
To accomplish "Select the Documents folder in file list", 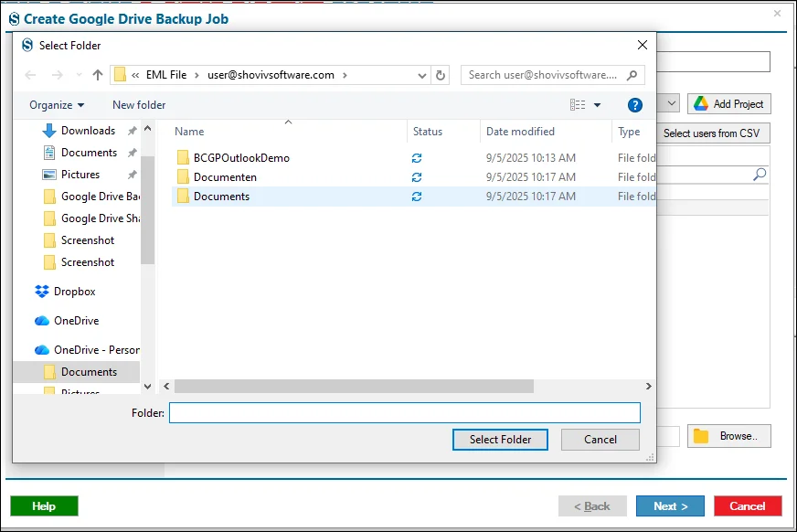I will [x=221, y=197].
